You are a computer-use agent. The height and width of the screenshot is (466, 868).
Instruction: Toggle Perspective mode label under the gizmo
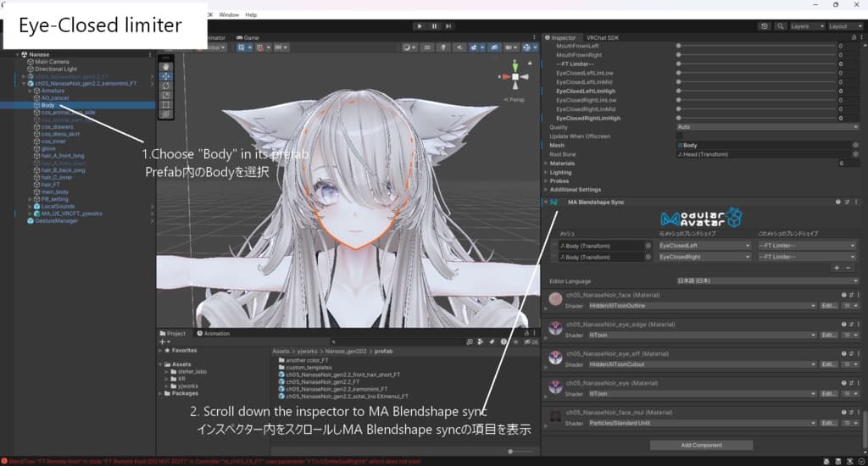tap(515, 100)
